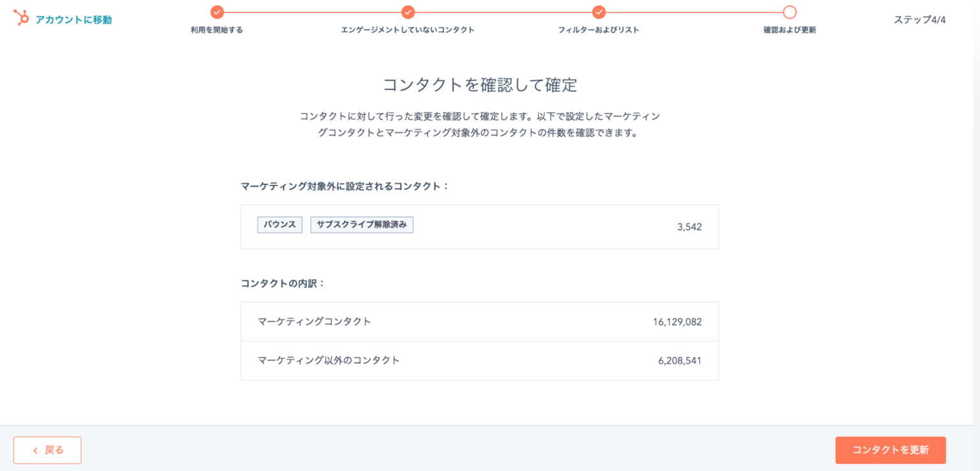The image size is (980, 471).
Task: Click the 16,129,082 marketing contacts figure
Action: (677, 322)
